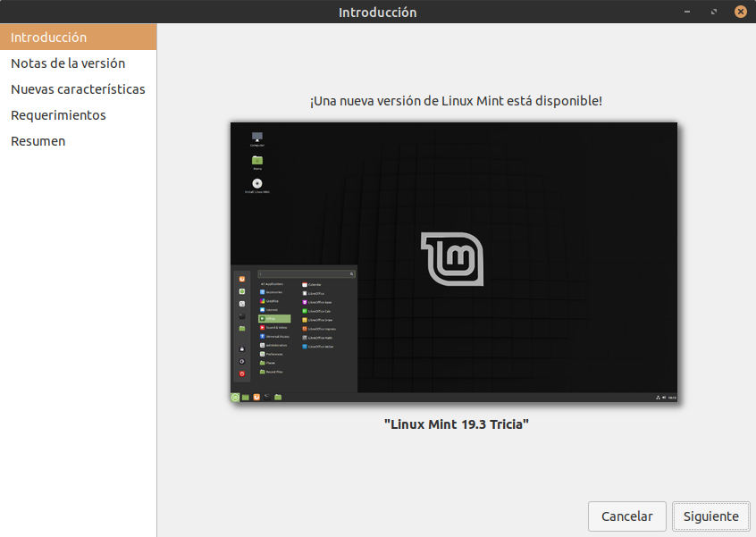Viewport: 756px width, 537px height.
Task: Click the Linux Mint desktop preview image
Action: pos(454,262)
